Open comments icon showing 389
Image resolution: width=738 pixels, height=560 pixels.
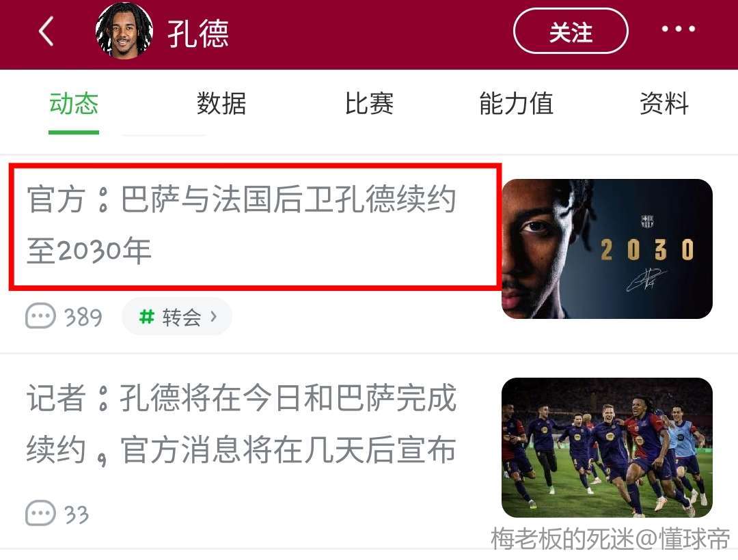point(40,316)
